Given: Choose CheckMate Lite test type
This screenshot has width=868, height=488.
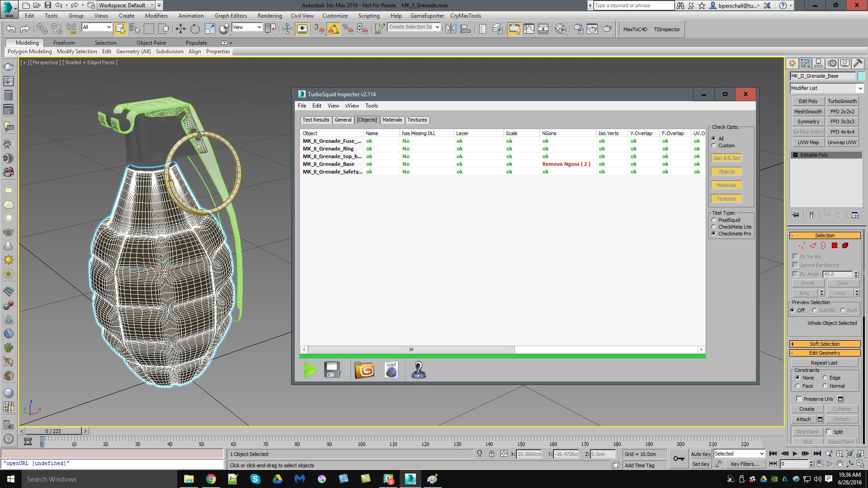Looking at the screenshot, I should (714, 227).
